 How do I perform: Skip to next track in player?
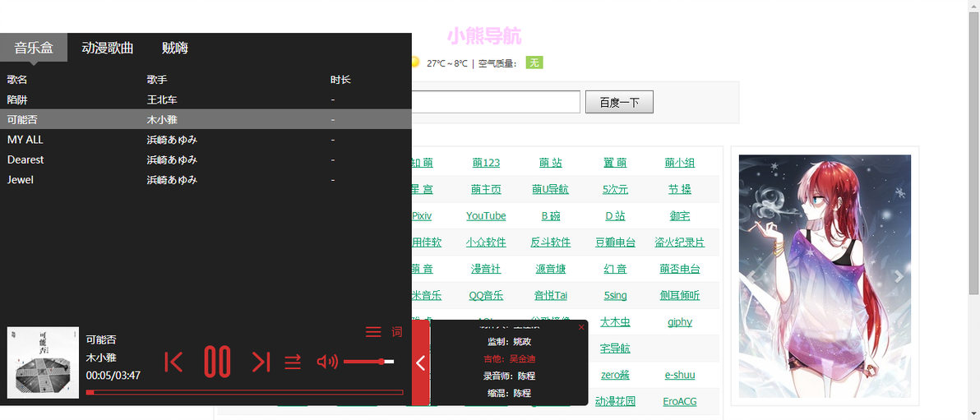tap(261, 362)
